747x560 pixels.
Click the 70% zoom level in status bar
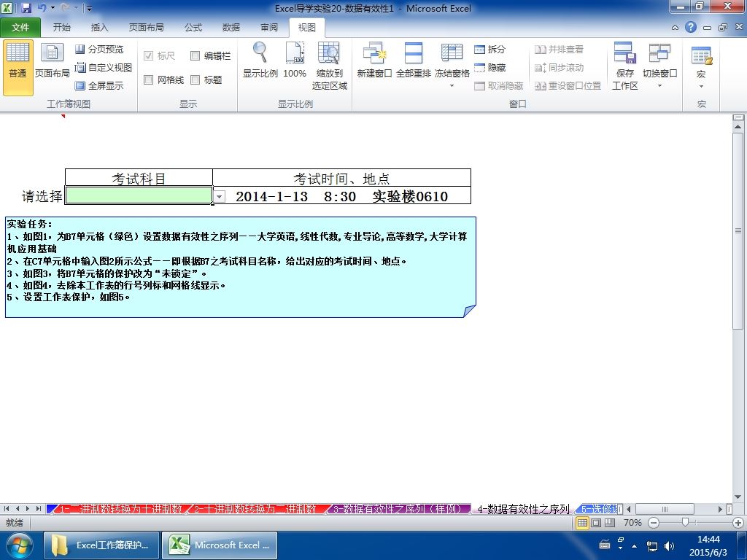point(632,523)
